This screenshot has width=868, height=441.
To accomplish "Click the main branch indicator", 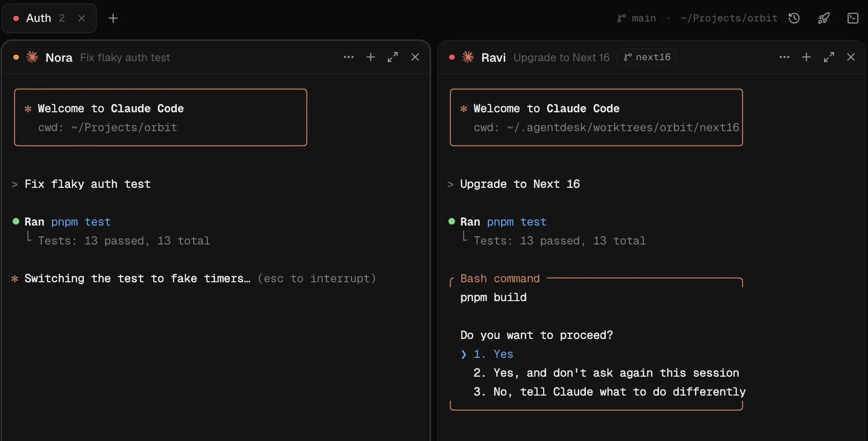I will coord(637,18).
